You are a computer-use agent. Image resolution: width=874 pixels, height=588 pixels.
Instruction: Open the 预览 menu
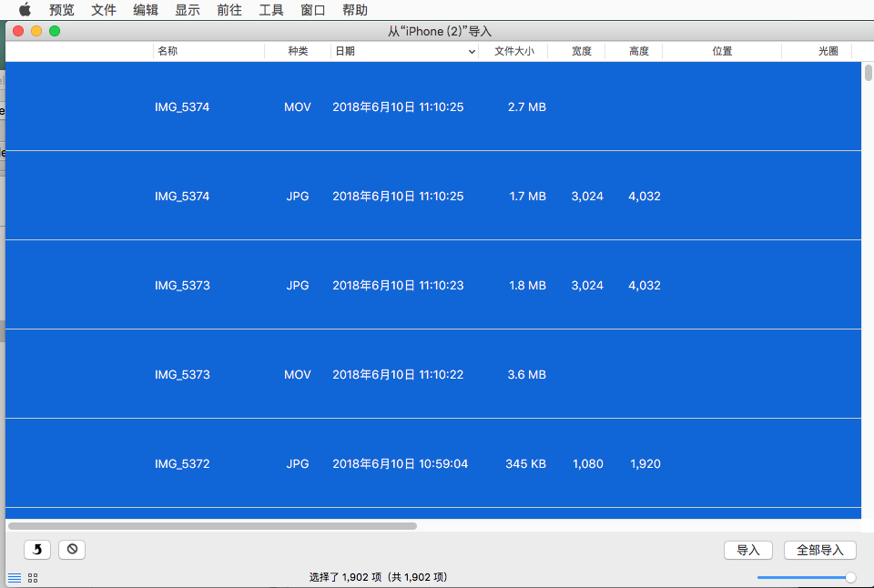(x=61, y=10)
